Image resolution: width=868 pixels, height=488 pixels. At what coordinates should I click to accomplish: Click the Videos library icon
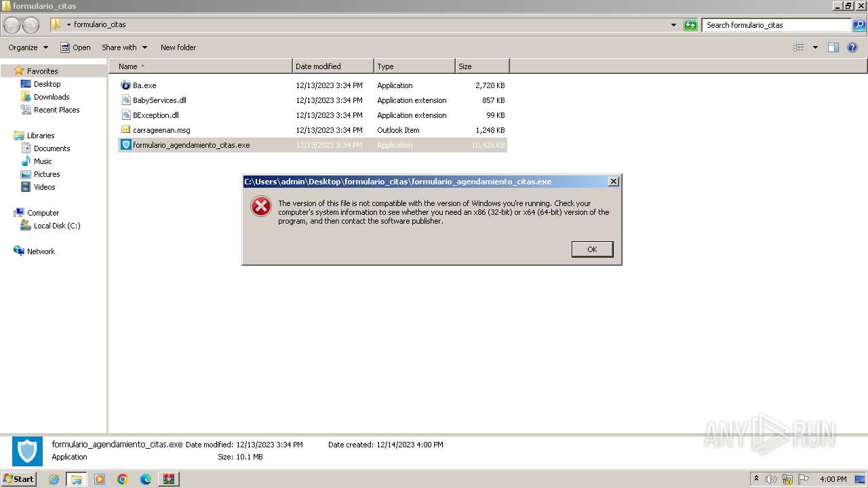[x=26, y=187]
